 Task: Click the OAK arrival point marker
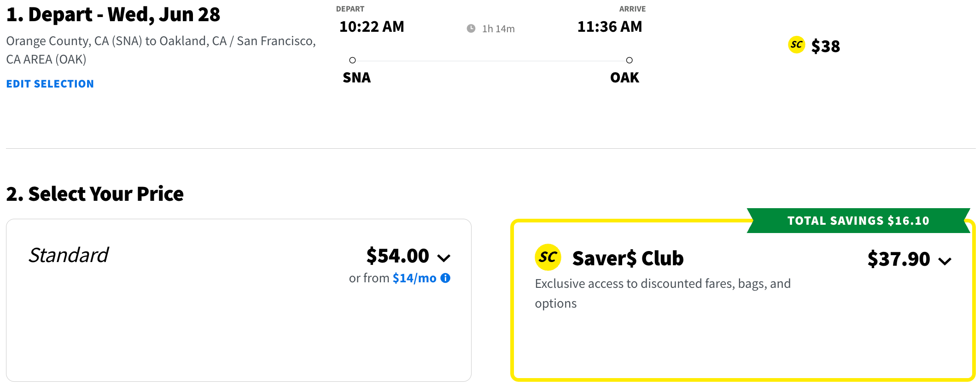coord(629,60)
